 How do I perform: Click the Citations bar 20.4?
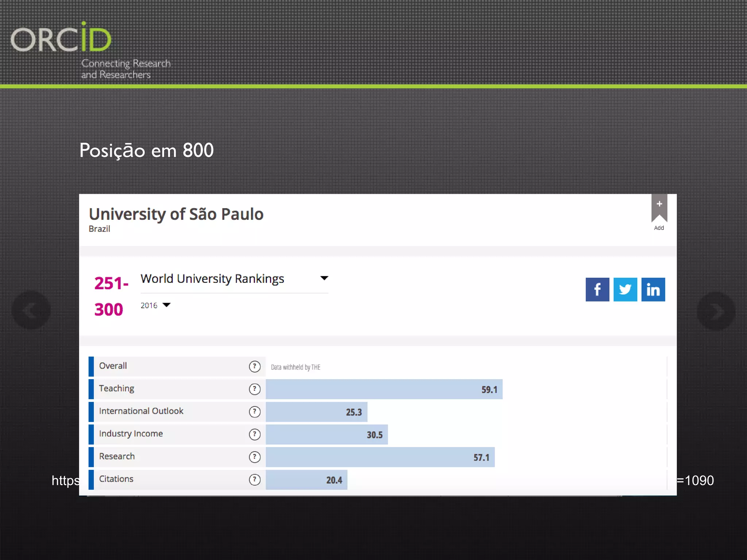tap(306, 479)
